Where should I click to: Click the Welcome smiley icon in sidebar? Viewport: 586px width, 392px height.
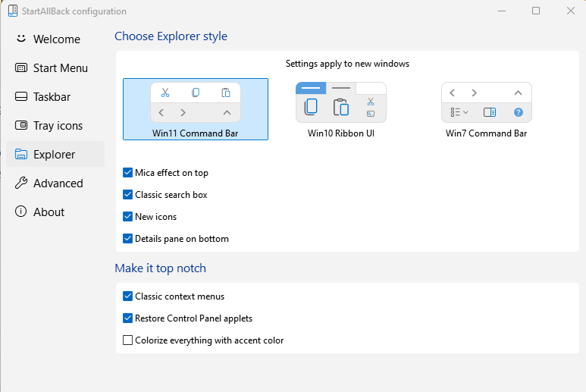click(x=21, y=39)
